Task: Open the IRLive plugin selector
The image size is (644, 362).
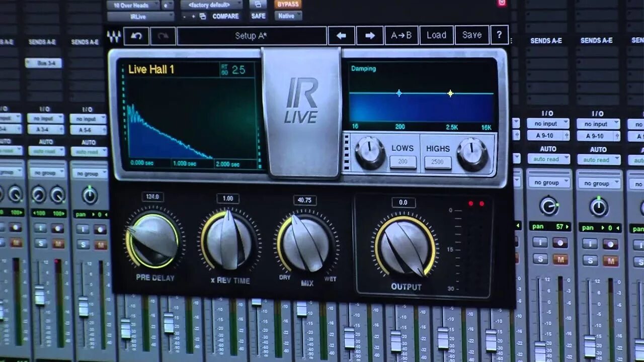Action: [141, 17]
